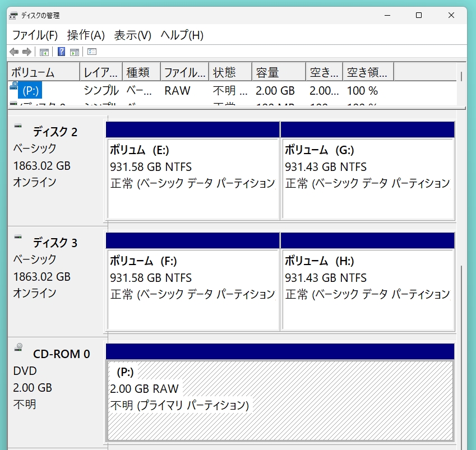Viewport: 476px width, 450px height.
Task: Maximize the Disk Management window
Action: tap(419, 16)
